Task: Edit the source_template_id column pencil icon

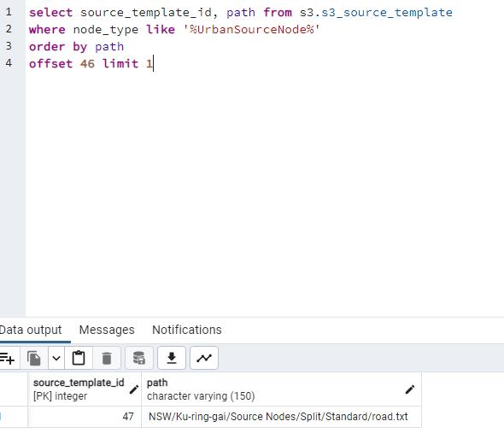Action: pos(134,389)
